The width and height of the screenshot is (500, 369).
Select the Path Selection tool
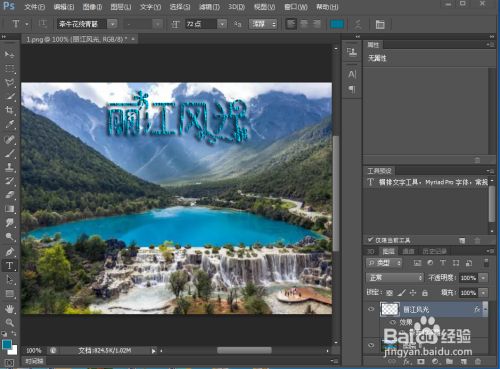pyautogui.click(x=9, y=280)
